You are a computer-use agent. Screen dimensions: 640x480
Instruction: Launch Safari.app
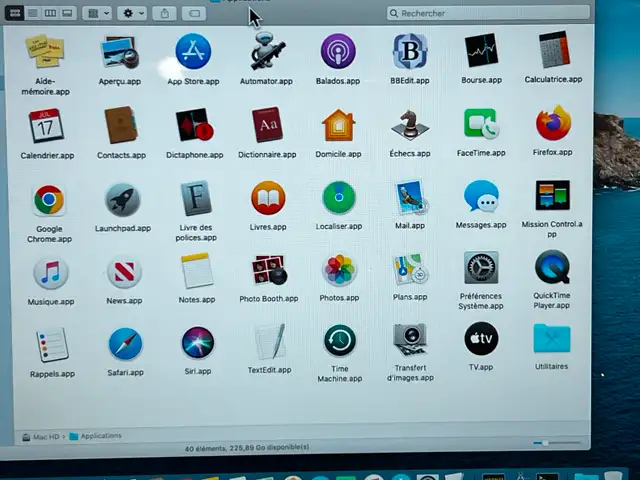pos(125,344)
